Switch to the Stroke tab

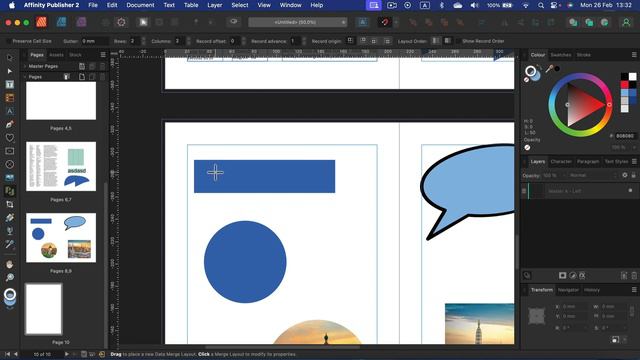click(x=583, y=55)
